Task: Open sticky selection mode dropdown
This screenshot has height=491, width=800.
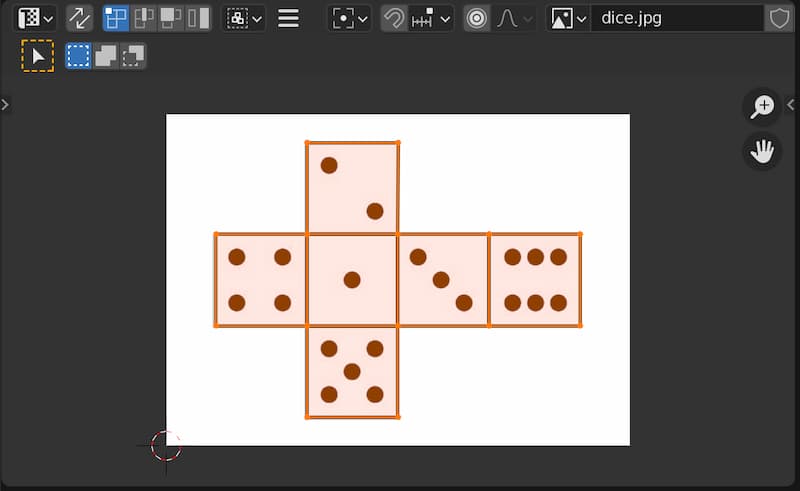Action: 244,18
